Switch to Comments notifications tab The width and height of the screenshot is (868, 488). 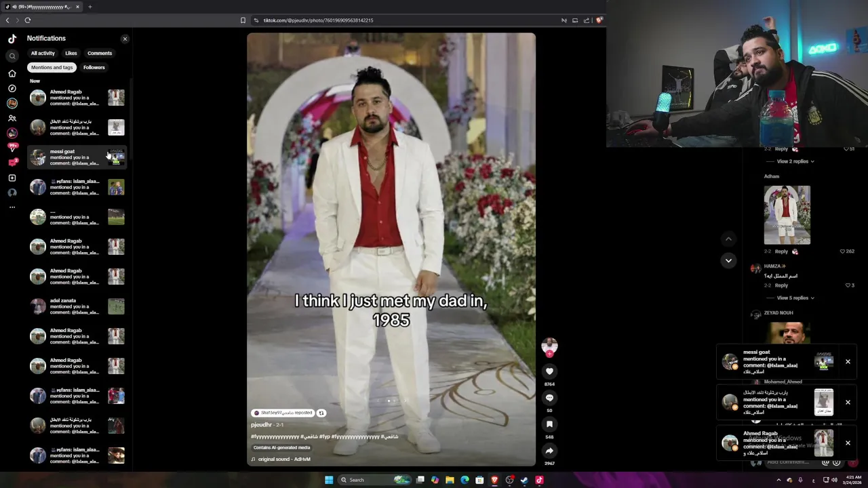pyautogui.click(x=100, y=53)
